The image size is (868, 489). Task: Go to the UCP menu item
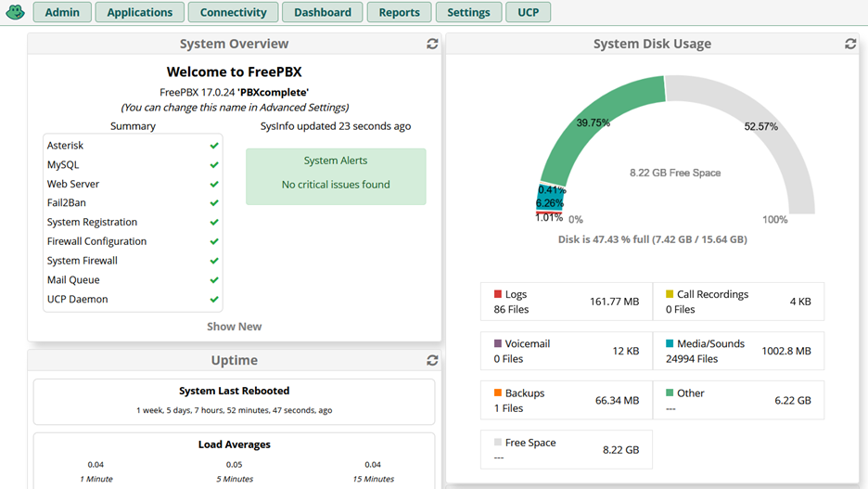click(x=528, y=12)
